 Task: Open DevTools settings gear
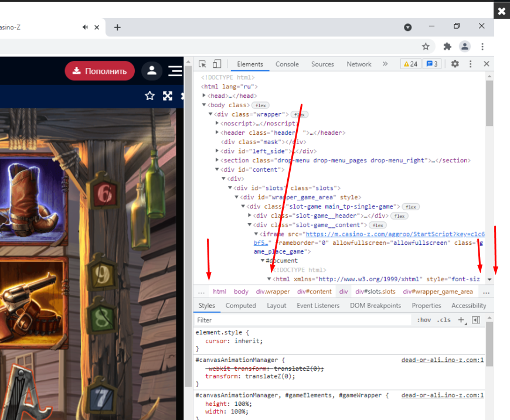coord(454,64)
